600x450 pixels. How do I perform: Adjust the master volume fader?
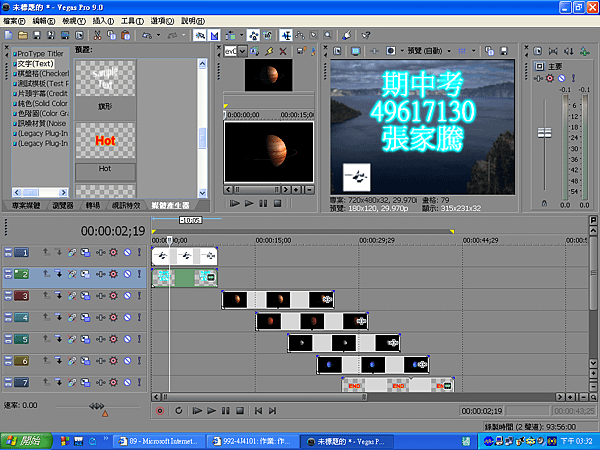[x=545, y=133]
